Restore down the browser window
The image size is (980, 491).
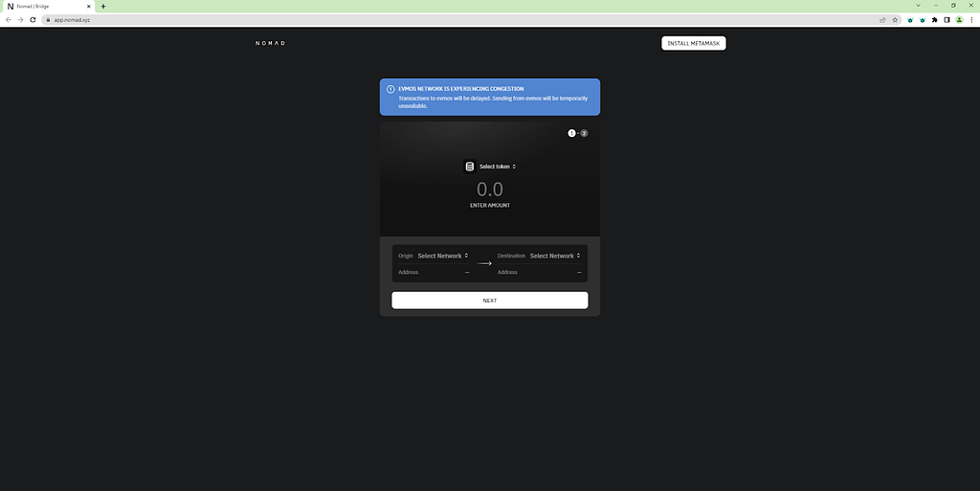pos(953,6)
